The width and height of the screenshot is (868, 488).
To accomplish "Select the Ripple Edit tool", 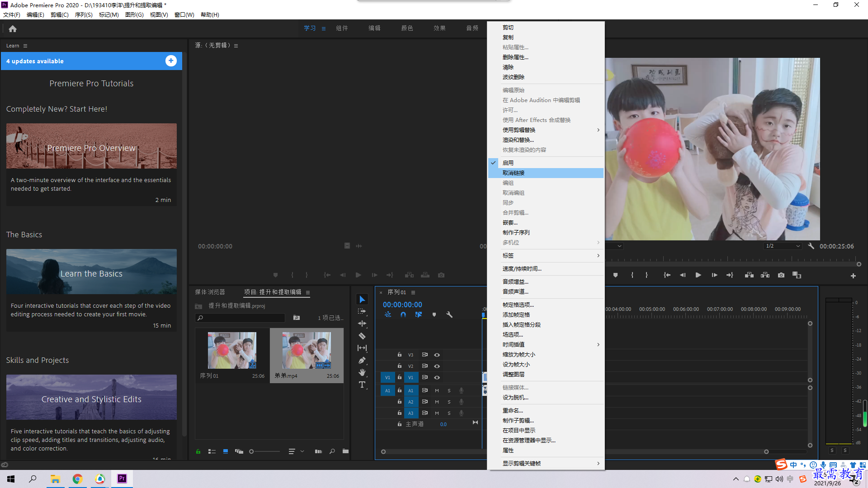I will [362, 324].
